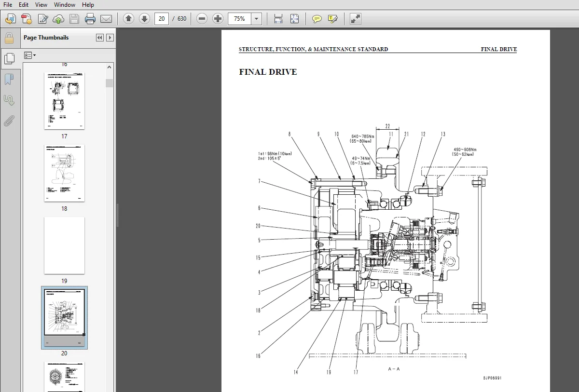
Task: Click the 'A – A' section label
Action: click(394, 369)
